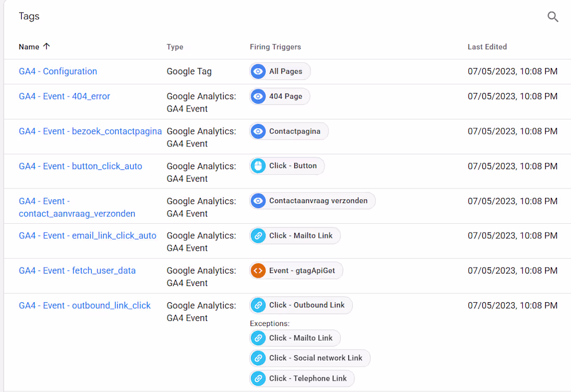Click the link icon on Click - Telephone Link
Image resolution: width=571 pixels, height=392 pixels.
[x=258, y=379]
